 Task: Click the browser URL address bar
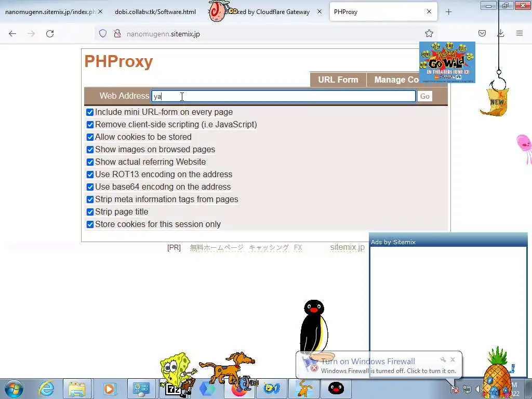[x=265, y=34]
